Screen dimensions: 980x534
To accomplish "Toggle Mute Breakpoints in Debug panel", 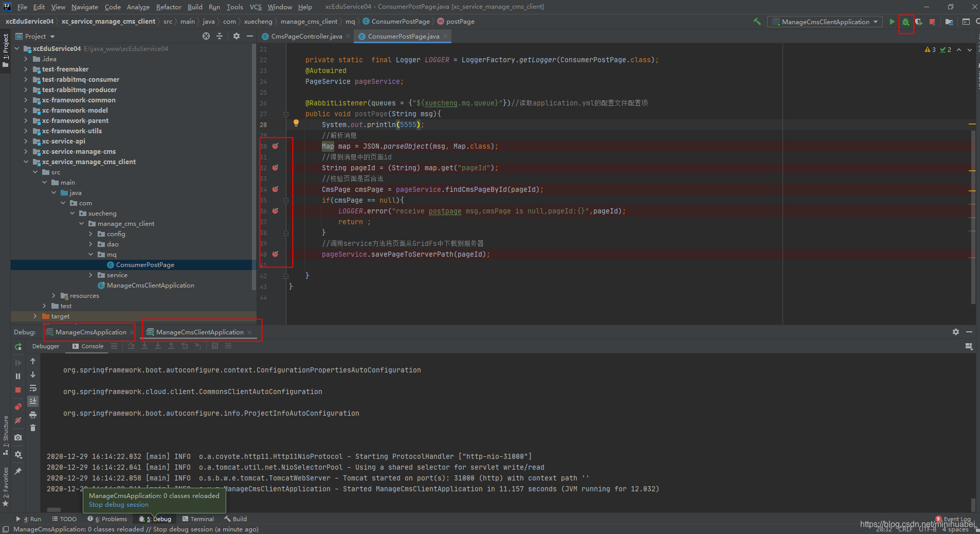I will [18, 420].
